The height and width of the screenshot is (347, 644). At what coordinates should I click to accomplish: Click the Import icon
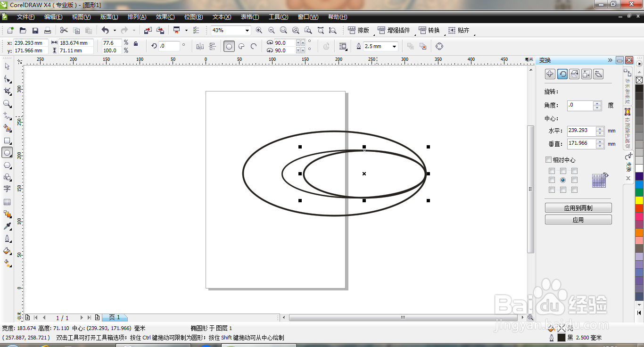point(148,30)
